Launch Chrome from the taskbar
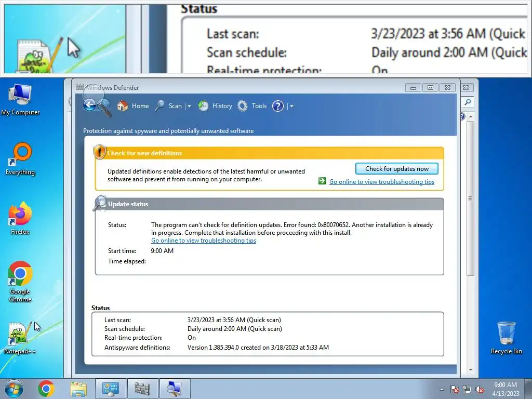Viewport: 532px width, 399px height. point(46,389)
